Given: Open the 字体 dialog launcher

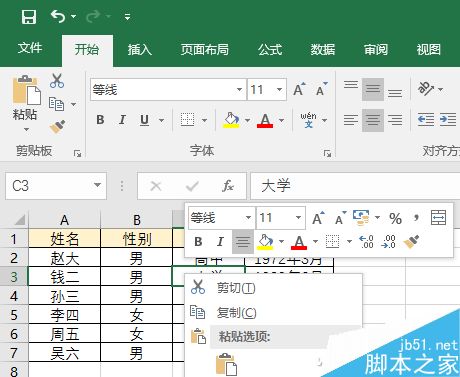Looking at the screenshot, I should (327, 153).
